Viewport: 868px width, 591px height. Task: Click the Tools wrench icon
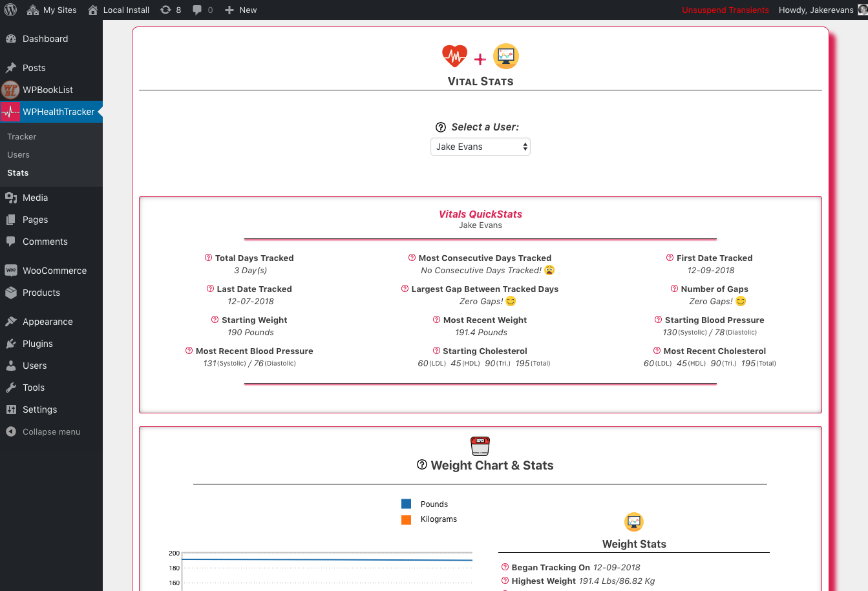tap(11, 388)
